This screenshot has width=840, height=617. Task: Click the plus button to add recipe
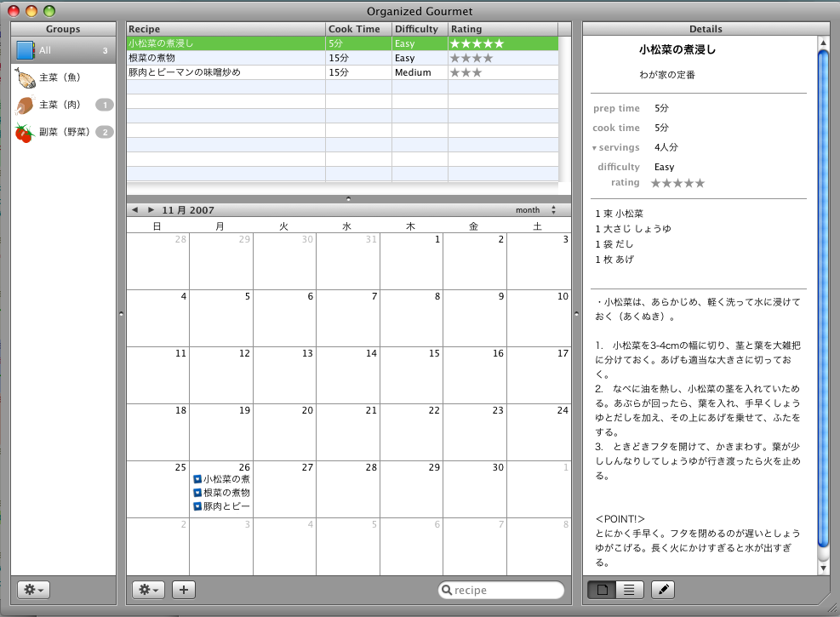click(x=184, y=589)
